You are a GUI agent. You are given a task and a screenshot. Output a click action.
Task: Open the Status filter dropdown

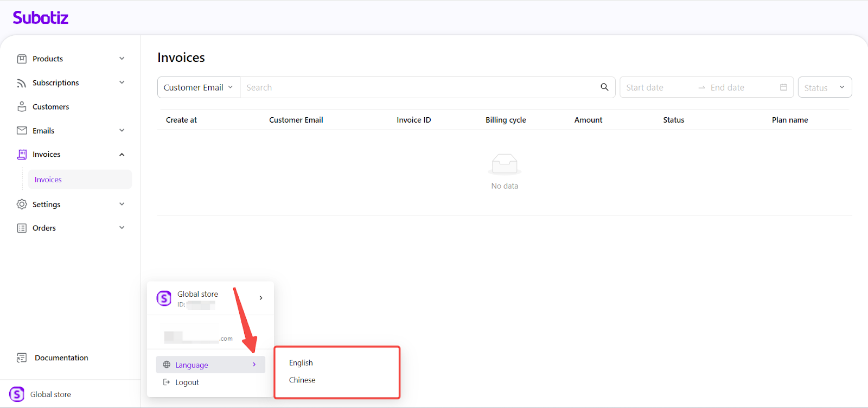[824, 87]
